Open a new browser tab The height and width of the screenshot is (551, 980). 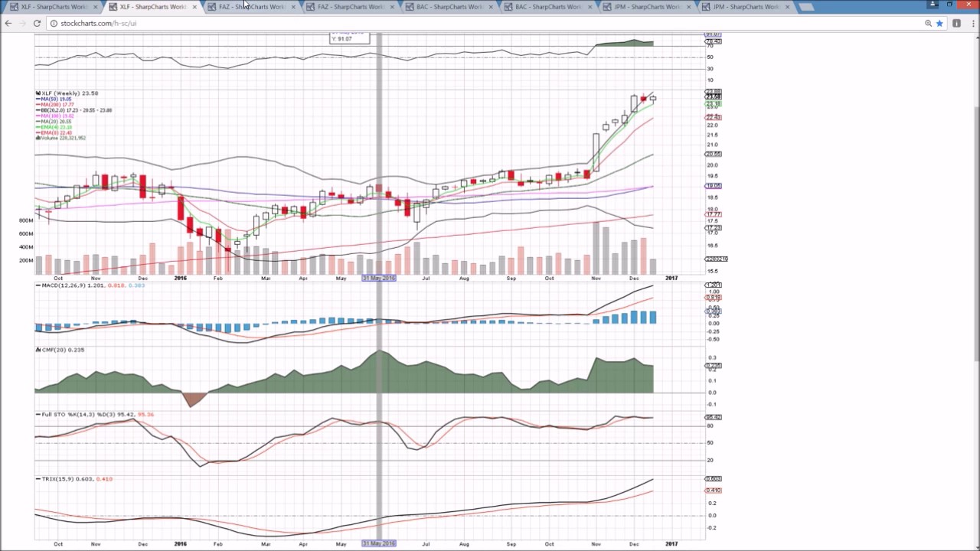[806, 7]
